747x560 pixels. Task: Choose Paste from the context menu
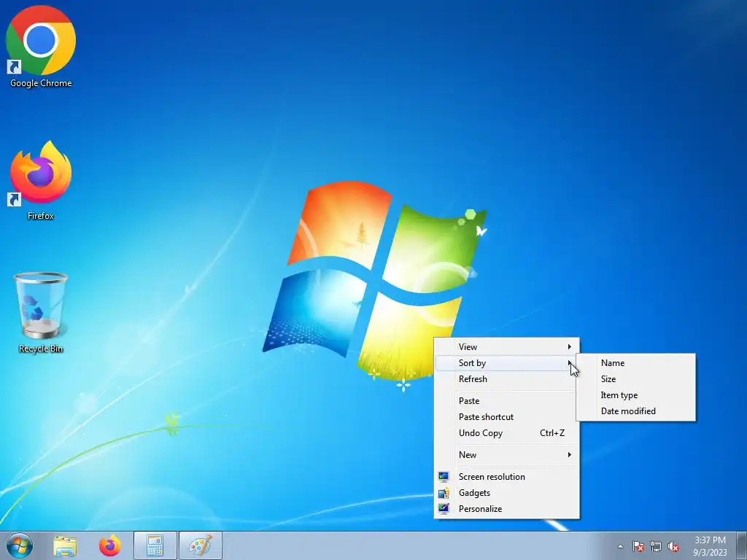[x=507, y=401]
